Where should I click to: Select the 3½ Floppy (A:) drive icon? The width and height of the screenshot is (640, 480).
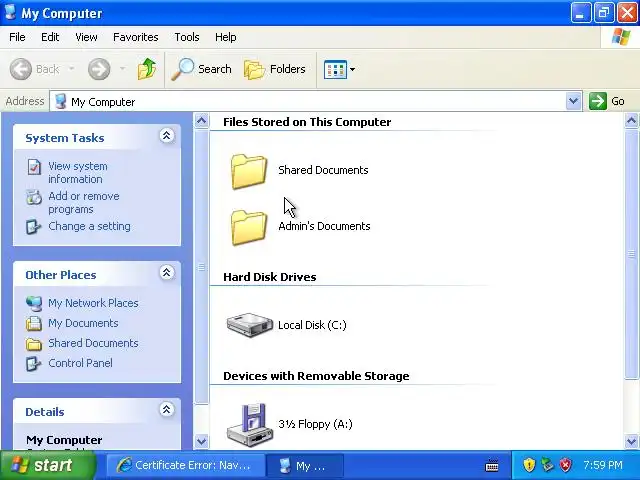pyautogui.click(x=249, y=424)
